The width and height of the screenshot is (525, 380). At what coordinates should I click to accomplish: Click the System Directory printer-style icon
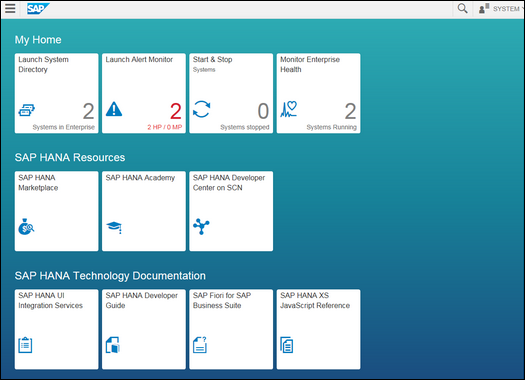26,110
